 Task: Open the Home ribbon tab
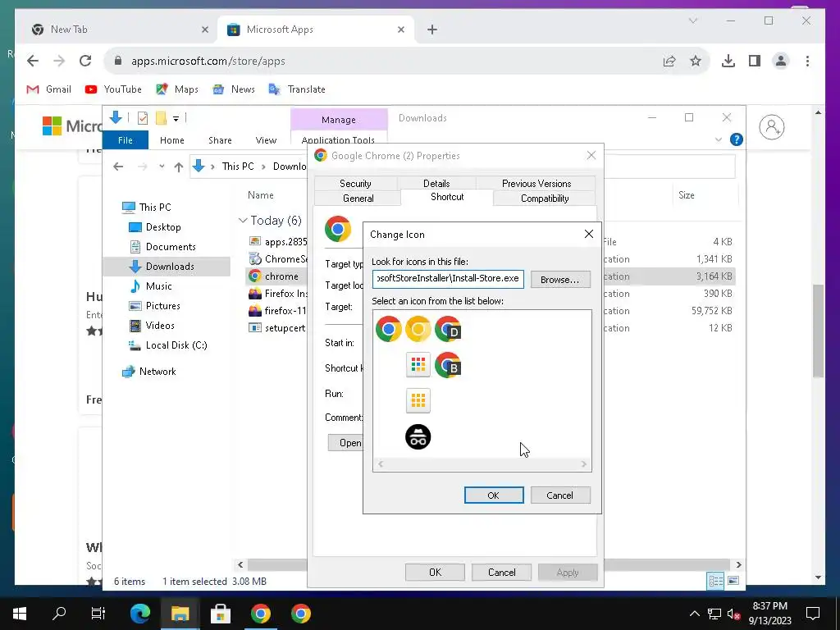172,140
